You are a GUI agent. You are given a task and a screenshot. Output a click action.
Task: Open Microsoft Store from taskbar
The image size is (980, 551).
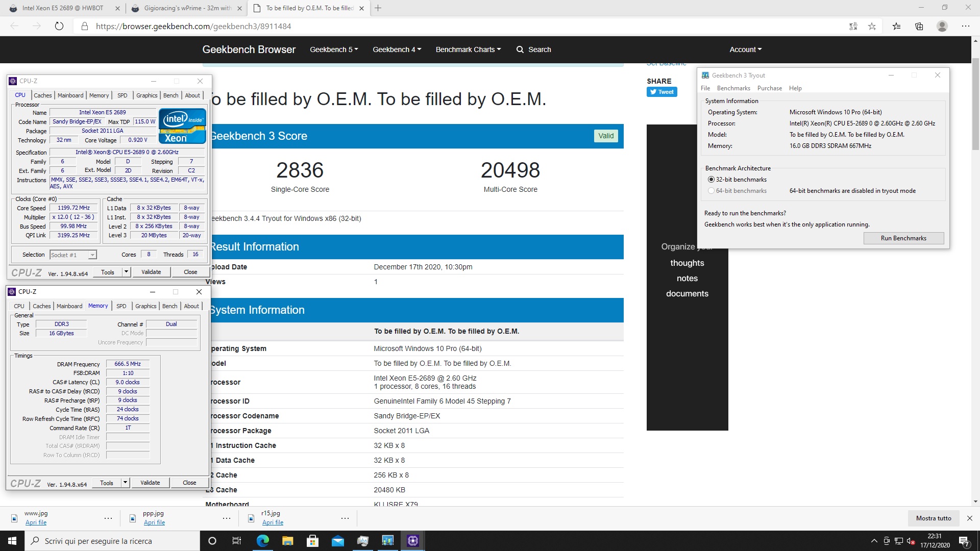(x=312, y=541)
